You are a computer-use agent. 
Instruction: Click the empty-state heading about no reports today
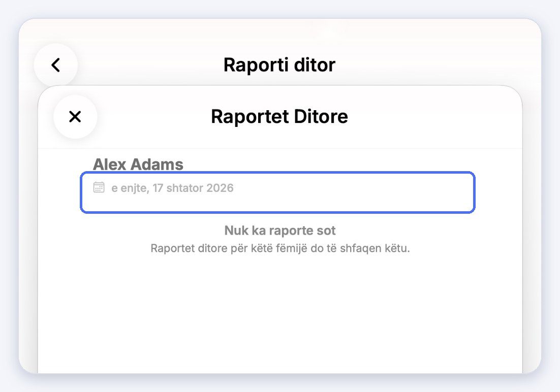point(280,230)
